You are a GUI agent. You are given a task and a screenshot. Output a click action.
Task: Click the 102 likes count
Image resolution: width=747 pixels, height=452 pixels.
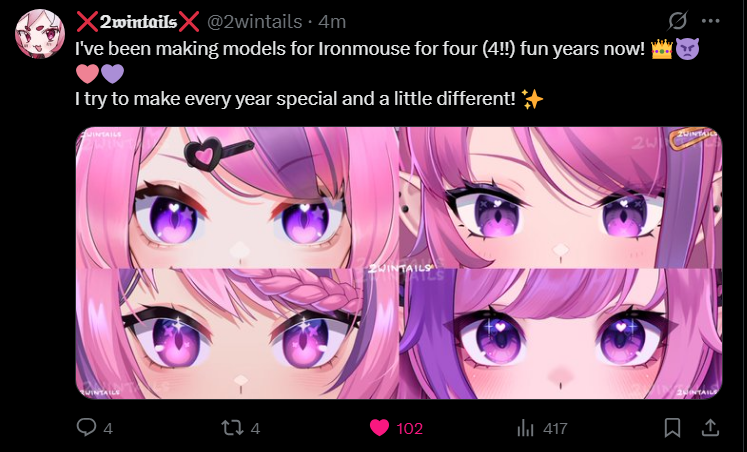click(410, 429)
